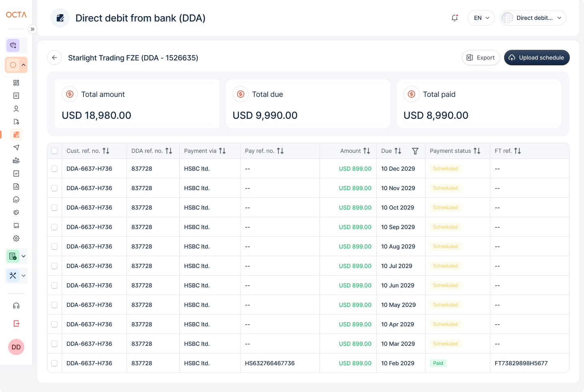Open the checklist task icon in sidebar
The image size is (584, 392).
16,174
